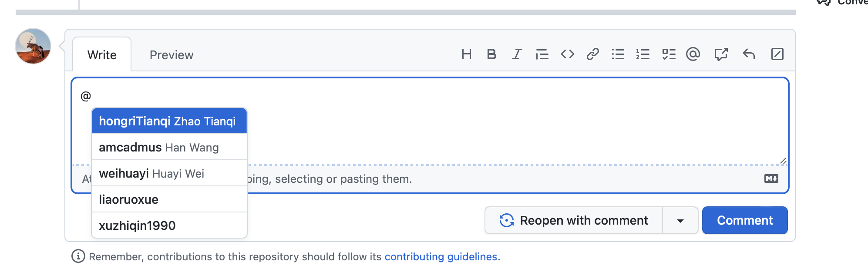Click the mention user icon

pos(693,54)
